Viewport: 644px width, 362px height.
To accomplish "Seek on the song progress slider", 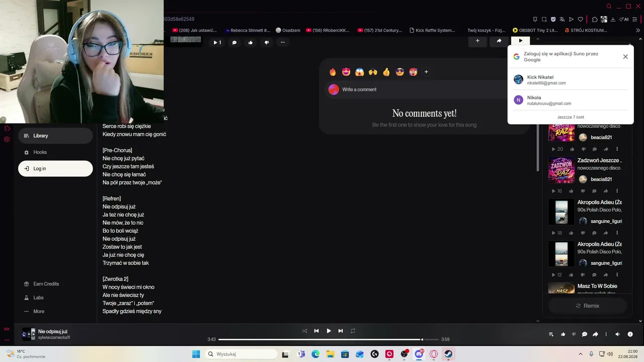I will tap(329, 339).
